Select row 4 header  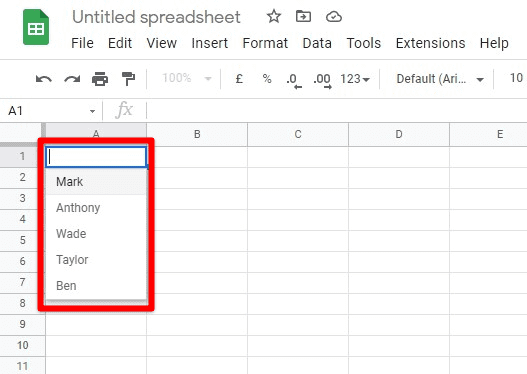22,219
